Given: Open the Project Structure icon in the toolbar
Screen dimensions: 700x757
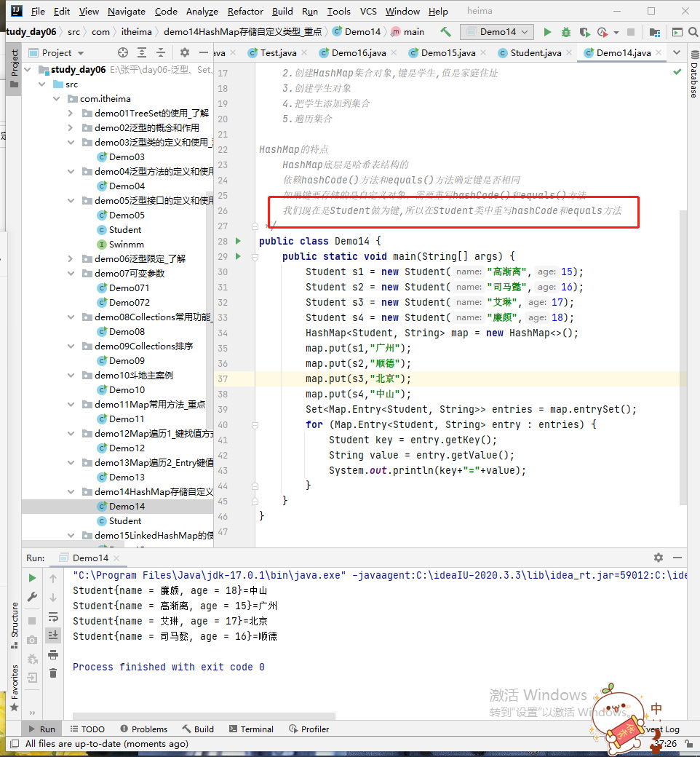Looking at the screenshot, I should [655, 32].
